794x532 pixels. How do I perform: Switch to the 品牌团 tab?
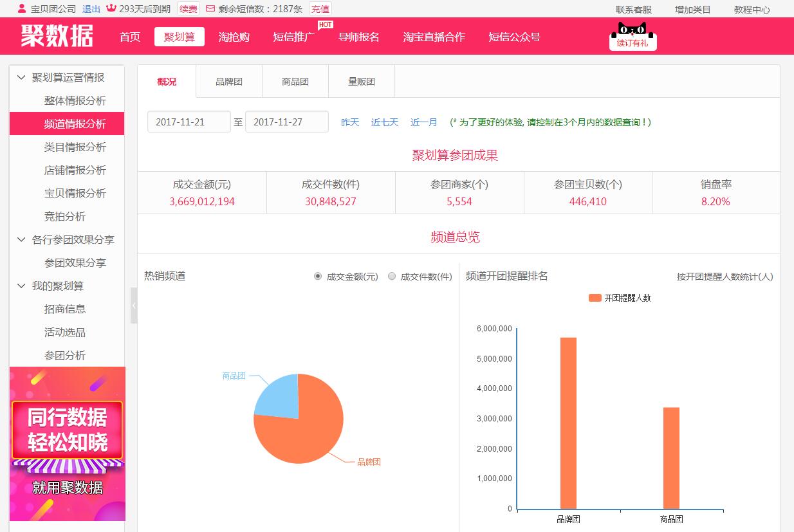(x=229, y=82)
